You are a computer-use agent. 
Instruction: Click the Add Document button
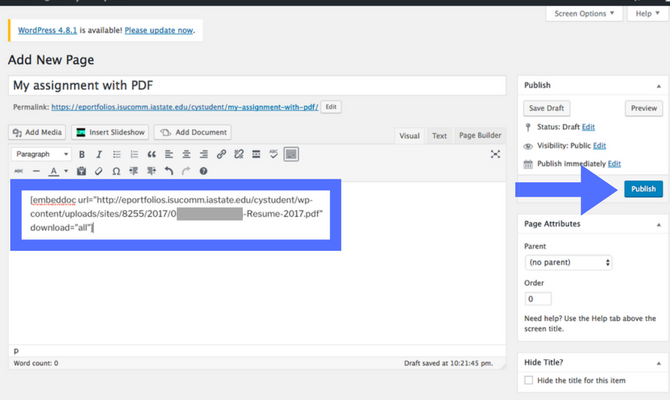point(193,132)
